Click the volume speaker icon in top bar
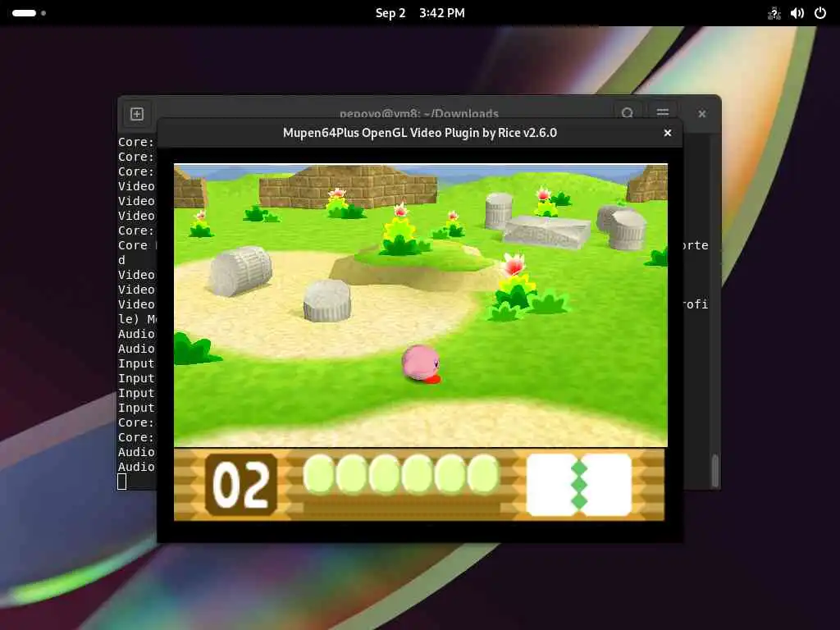Screen dimensions: 840x630 coord(797,13)
